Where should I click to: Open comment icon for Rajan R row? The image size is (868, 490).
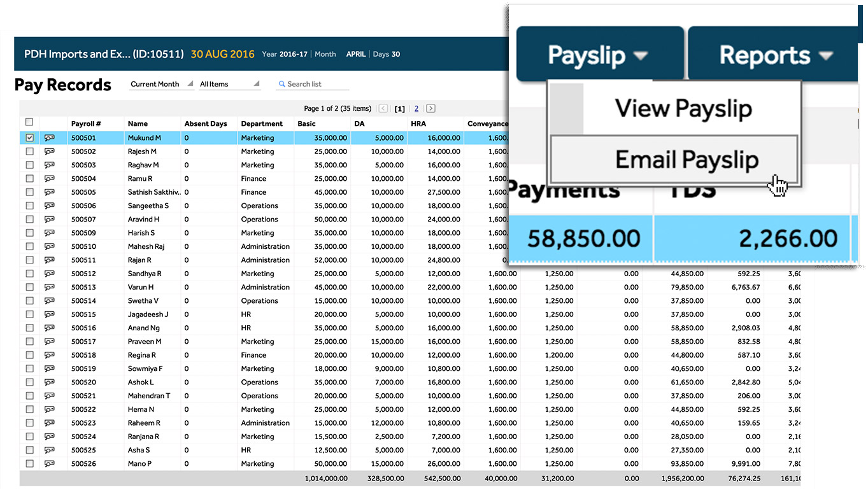49,260
